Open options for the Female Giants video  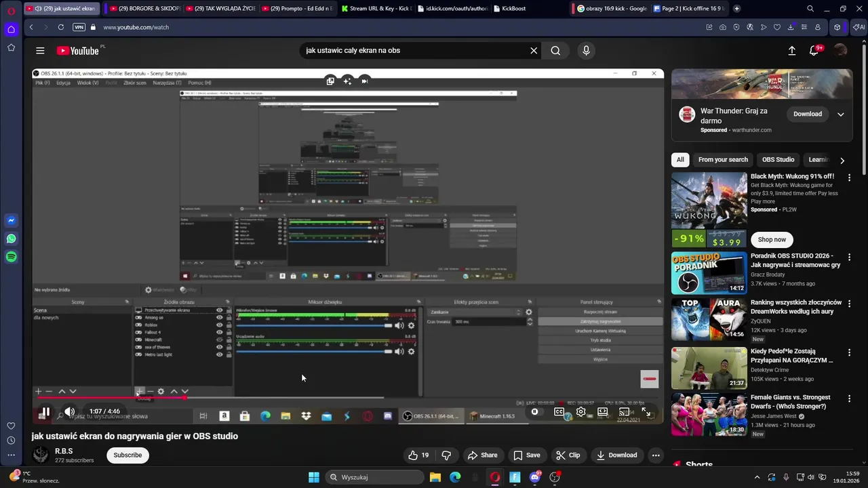tap(849, 399)
